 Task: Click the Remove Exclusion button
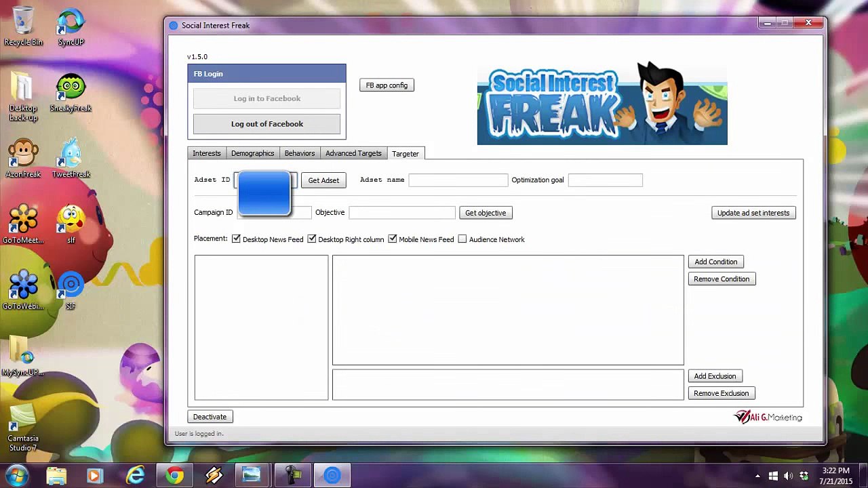point(721,393)
